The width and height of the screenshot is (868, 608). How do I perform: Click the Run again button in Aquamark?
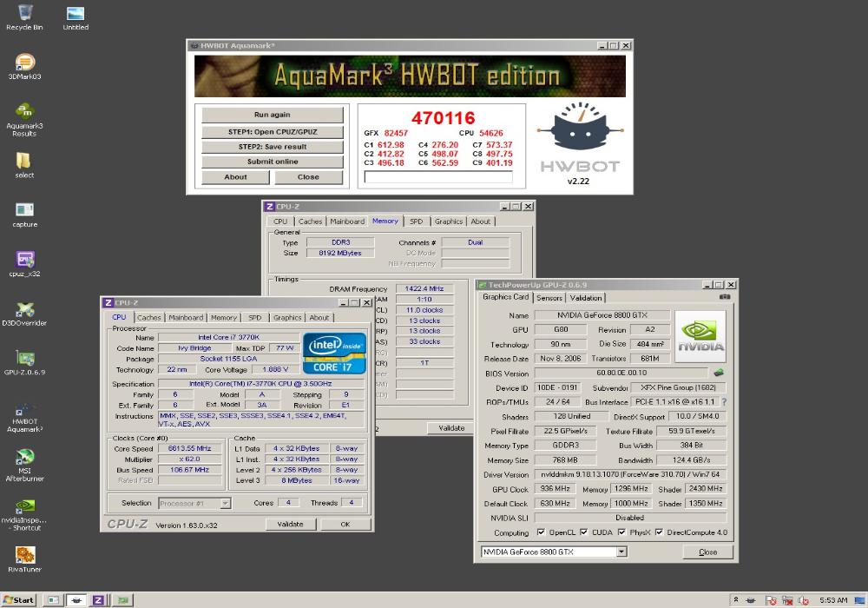[x=273, y=115]
